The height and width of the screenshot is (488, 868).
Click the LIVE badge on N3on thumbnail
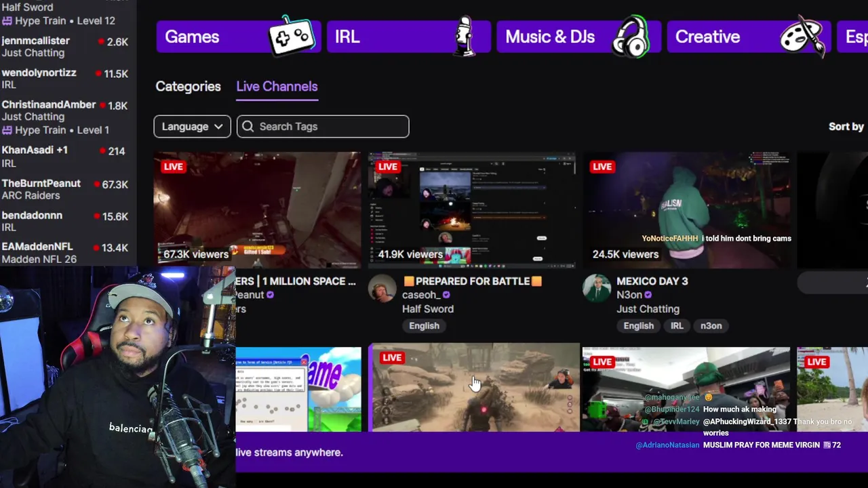pyautogui.click(x=602, y=166)
